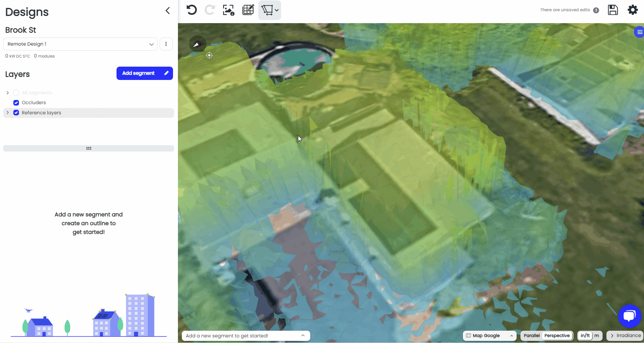This screenshot has height=343, width=644.
Task: Expand the All segments tree row
Action: click(x=7, y=93)
